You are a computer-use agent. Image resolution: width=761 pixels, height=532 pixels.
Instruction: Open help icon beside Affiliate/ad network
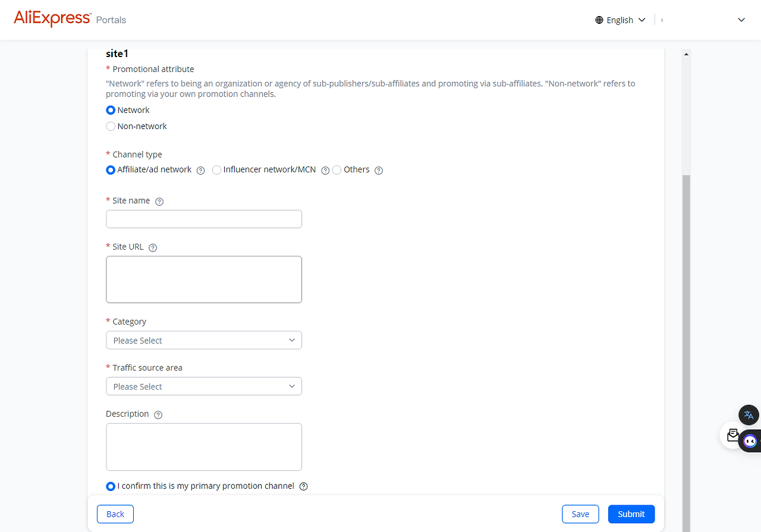(x=201, y=171)
